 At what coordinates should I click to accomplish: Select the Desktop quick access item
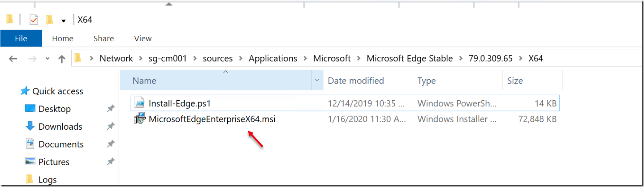55,109
